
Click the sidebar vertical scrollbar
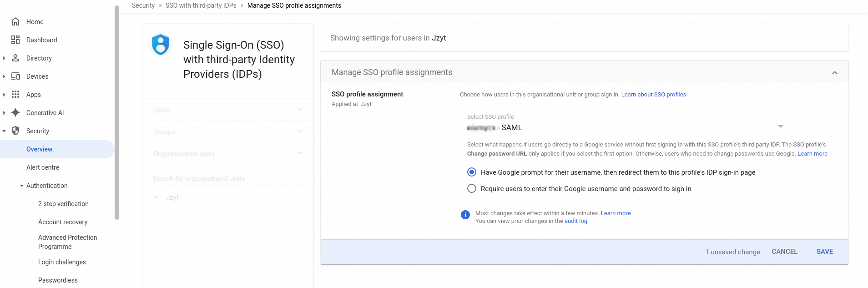pos(117,112)
